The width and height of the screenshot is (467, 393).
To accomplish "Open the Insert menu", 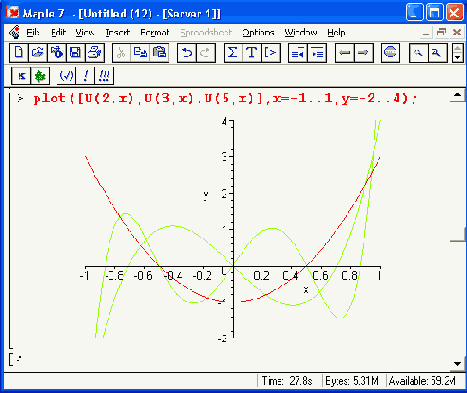I will (x=117, y=33).
